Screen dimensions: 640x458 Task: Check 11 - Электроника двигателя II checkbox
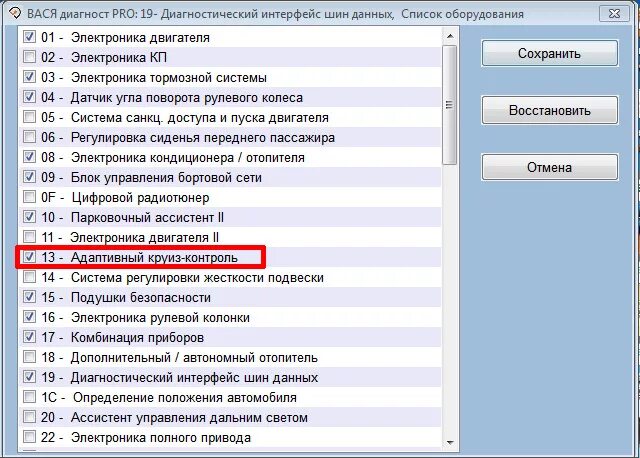pos(29,236)
